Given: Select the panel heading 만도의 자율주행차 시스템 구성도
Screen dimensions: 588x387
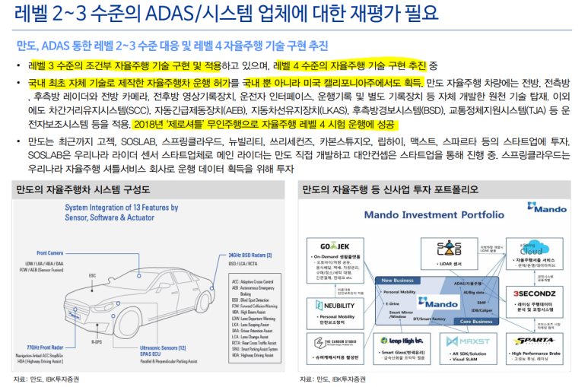Looking at the screenshot, I should (x=83, y=190).
